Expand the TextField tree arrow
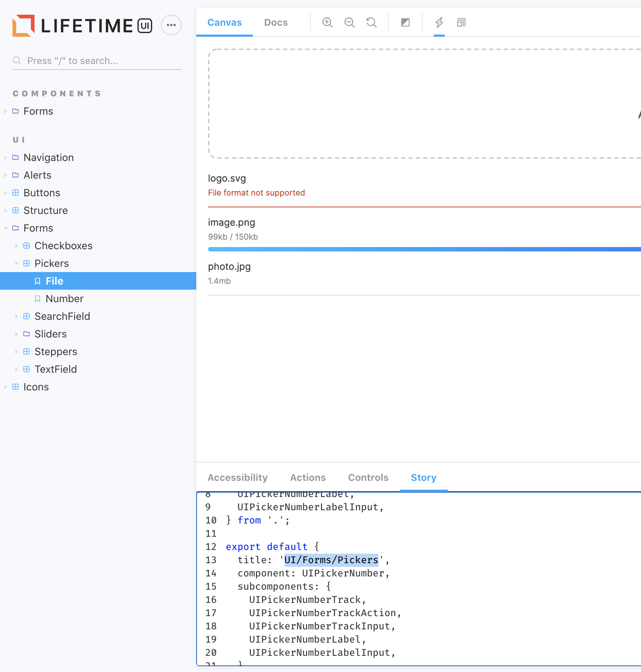This screenshot has height=672, width=641. coord(17,369)
